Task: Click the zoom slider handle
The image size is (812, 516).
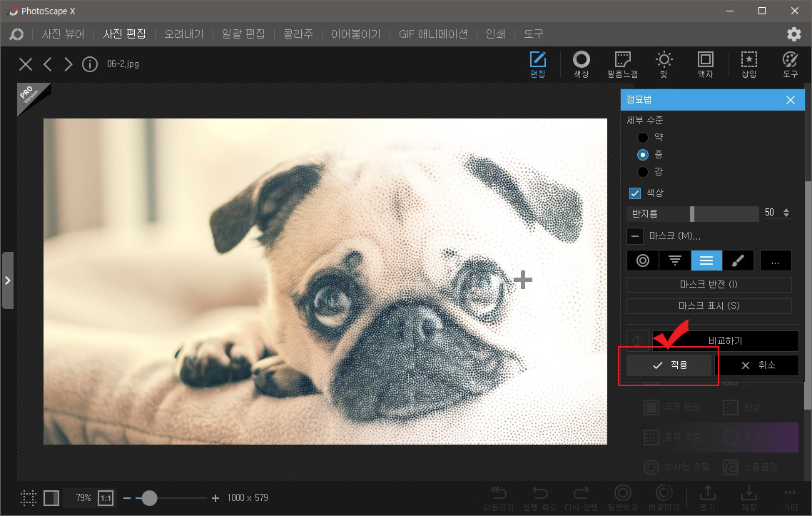Action: [x=149, y=498]
